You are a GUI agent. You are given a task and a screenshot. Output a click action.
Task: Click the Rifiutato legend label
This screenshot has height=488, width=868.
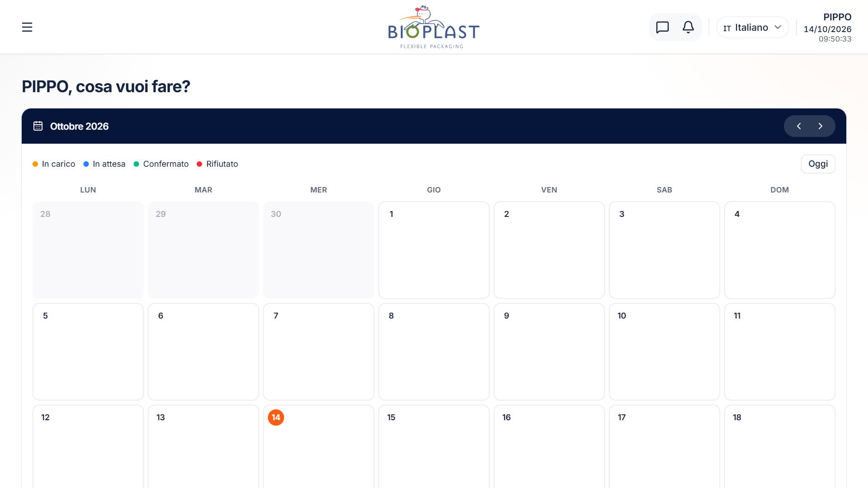pos(222,164)
